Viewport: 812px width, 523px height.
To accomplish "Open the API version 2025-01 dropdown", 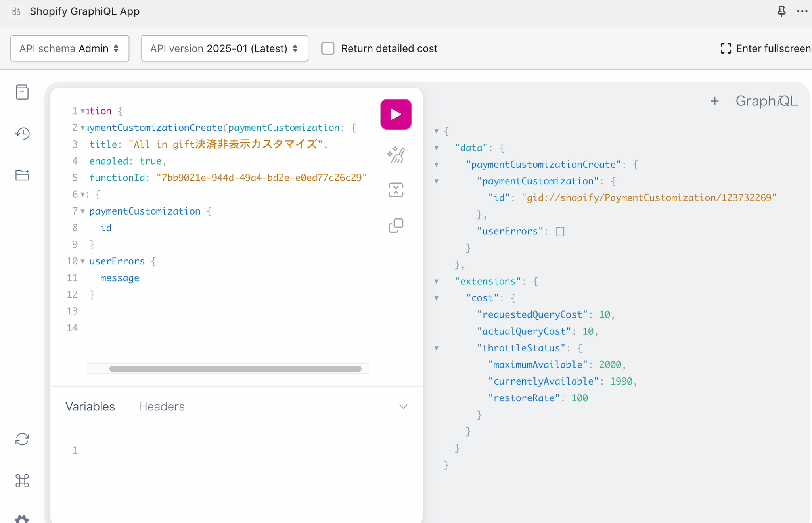I will tap(224, 48).
